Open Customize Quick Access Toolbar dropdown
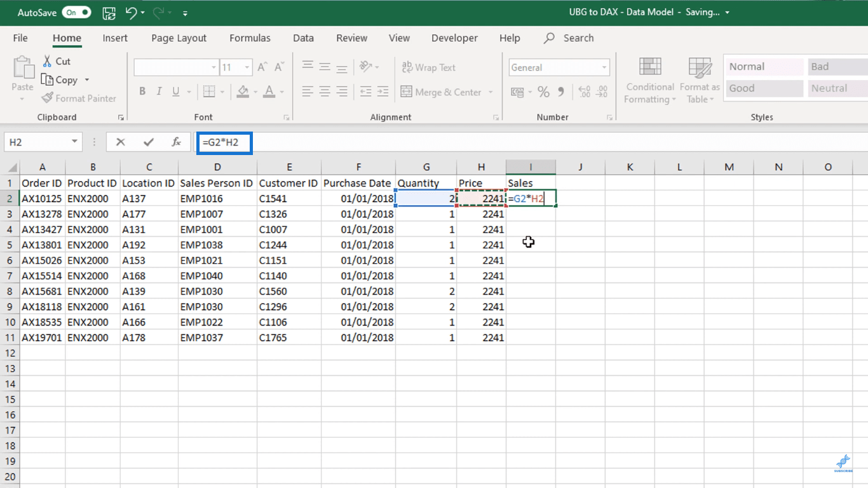 [185, 13]
